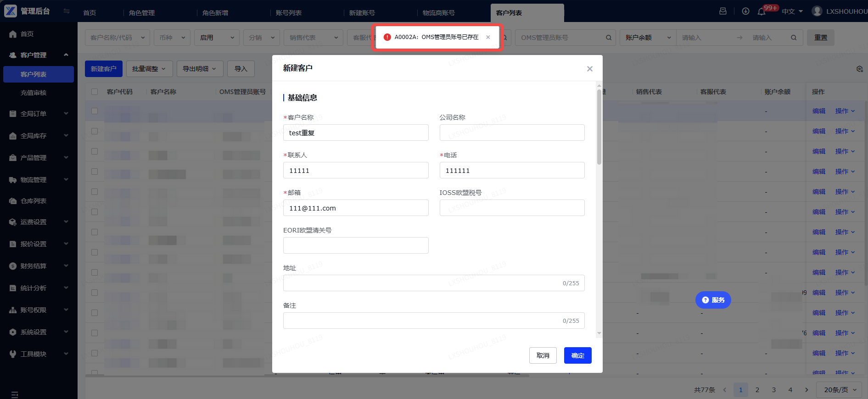Go to page 2
The image size is (868, 399).
tap(757, 390)
